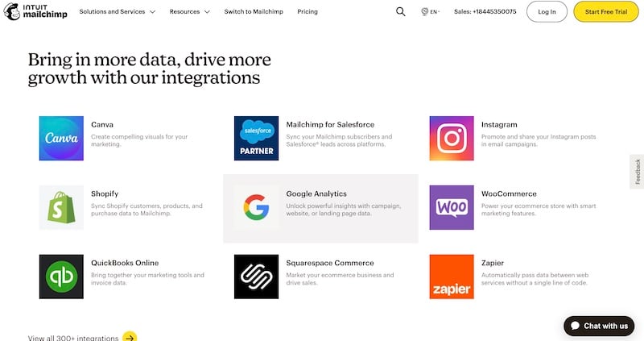The width and height of the screenshot is (644, 341).
Task: Click Start Free Trial button
Action: tap(606, 11)
